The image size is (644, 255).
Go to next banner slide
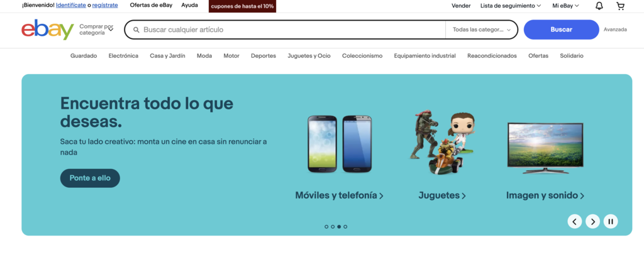(x=592, y=221)
